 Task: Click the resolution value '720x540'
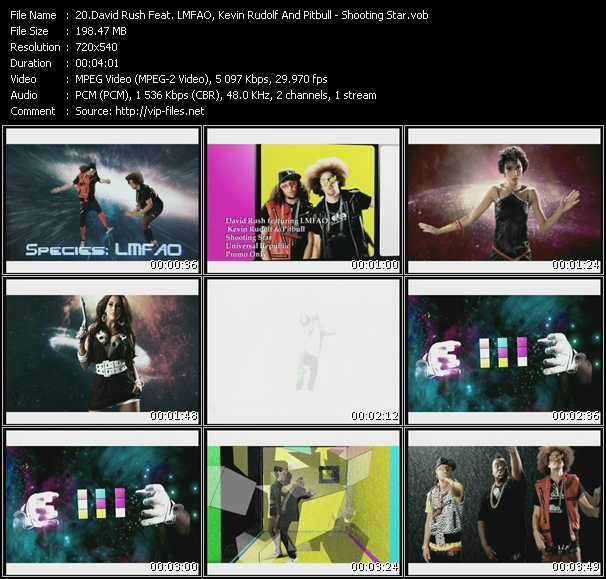pyautogui.click(x=96, y=47)
